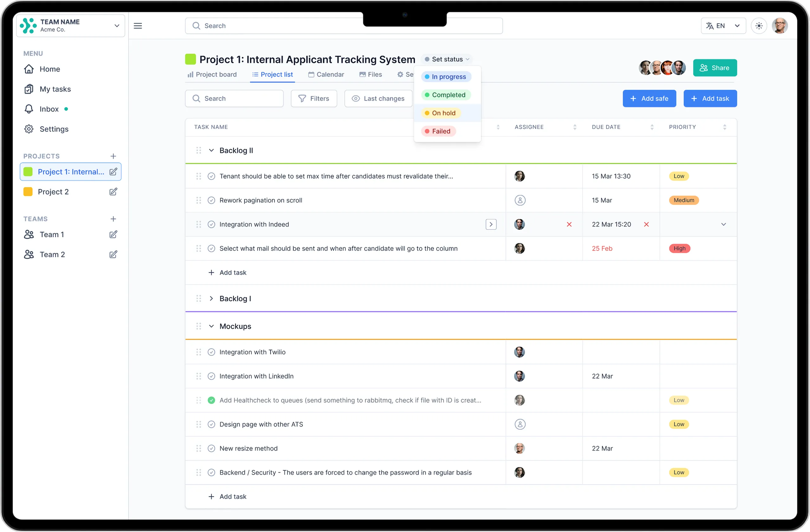Check off the New resize method task
810x532 pixels.
click(211, 449)
